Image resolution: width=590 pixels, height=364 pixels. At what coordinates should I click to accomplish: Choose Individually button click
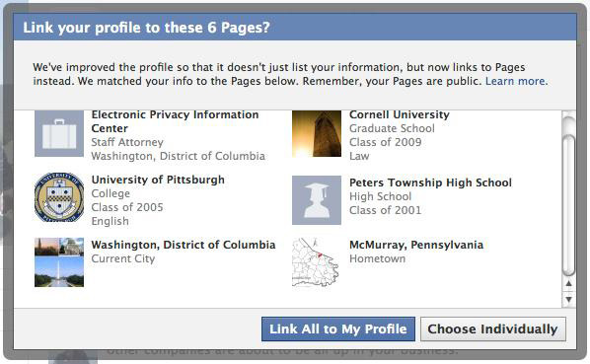(493, 329)
